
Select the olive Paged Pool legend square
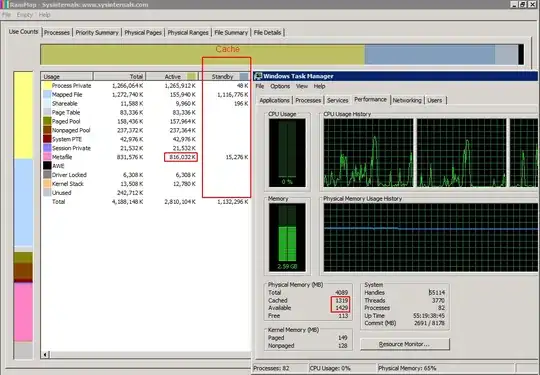pyautogui.click(x=47, y=121)
